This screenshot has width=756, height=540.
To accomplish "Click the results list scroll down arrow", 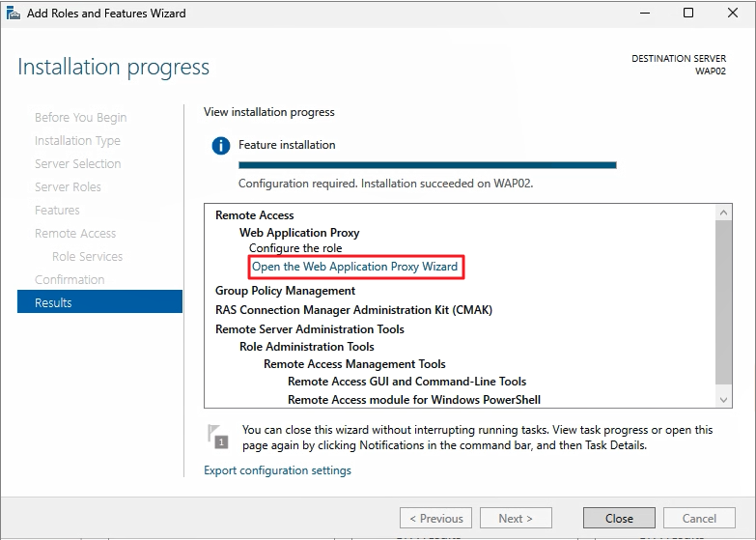I will 723,400.
